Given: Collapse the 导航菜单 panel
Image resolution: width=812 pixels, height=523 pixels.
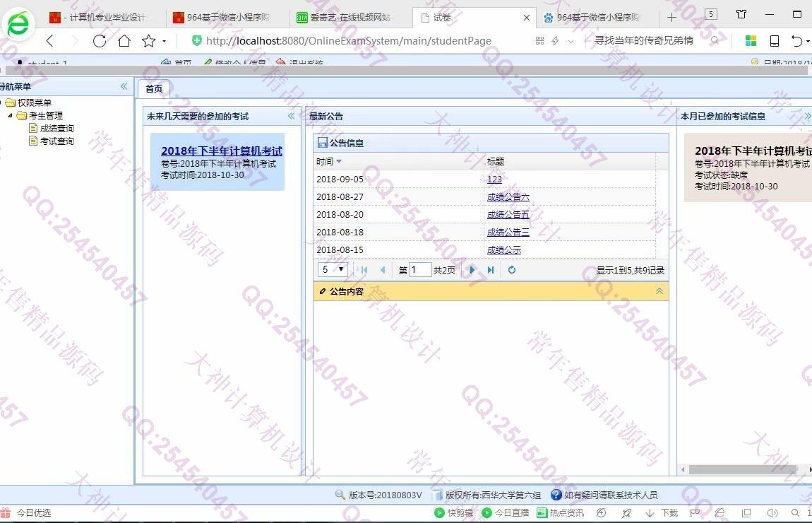Looking at the screenshot, I should pos(124,86).
